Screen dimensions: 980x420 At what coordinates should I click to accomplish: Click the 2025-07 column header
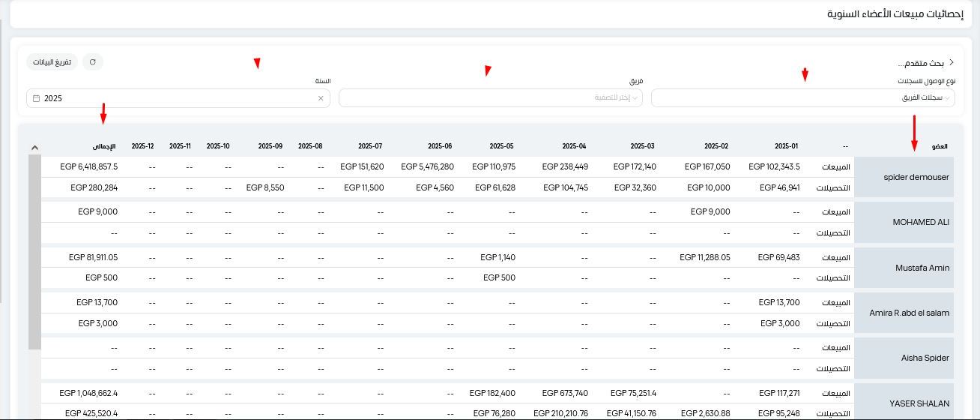click(371, 146)
